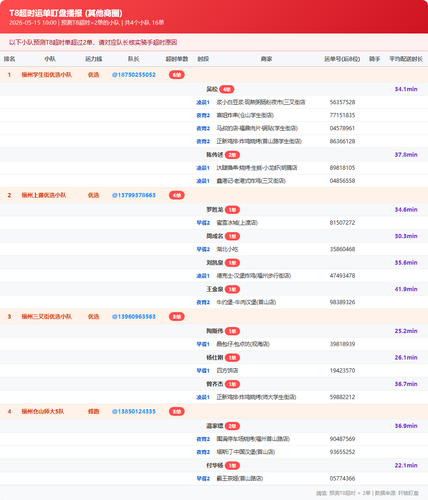Click the 35.6min average delivery time
This screenshot has width=428, height=500.
click(406, 263)
